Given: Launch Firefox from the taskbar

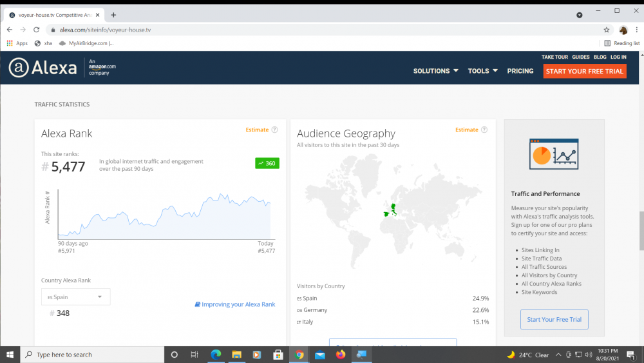Looking at the screenshot, I should 341,355.
